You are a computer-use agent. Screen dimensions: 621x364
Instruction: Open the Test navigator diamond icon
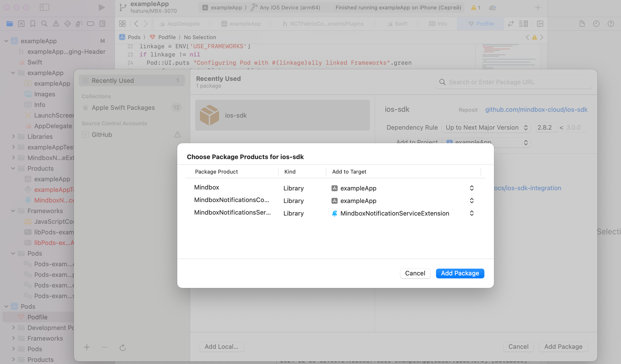tap(68, 24)
